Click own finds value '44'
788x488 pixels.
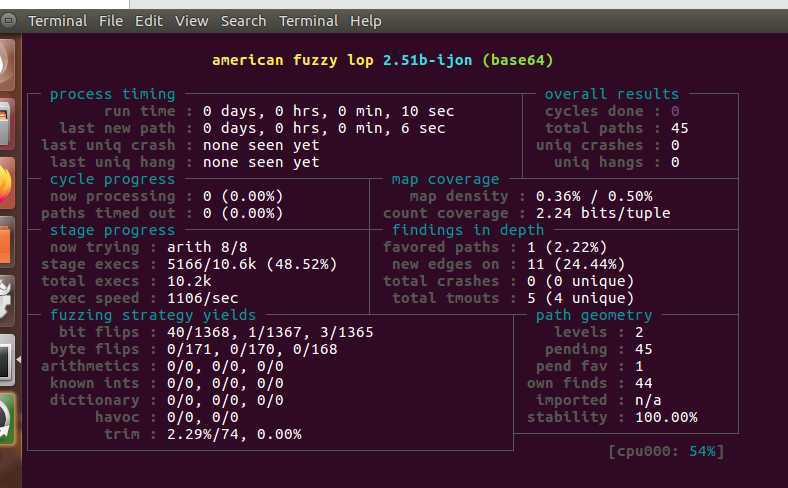(644, 383)
